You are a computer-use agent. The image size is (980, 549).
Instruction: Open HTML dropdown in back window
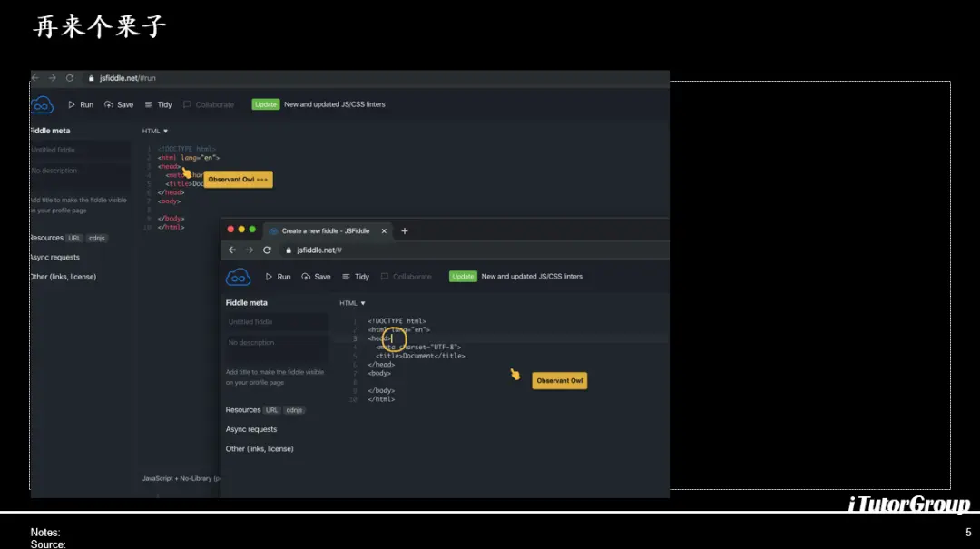(x=155, y=131)
